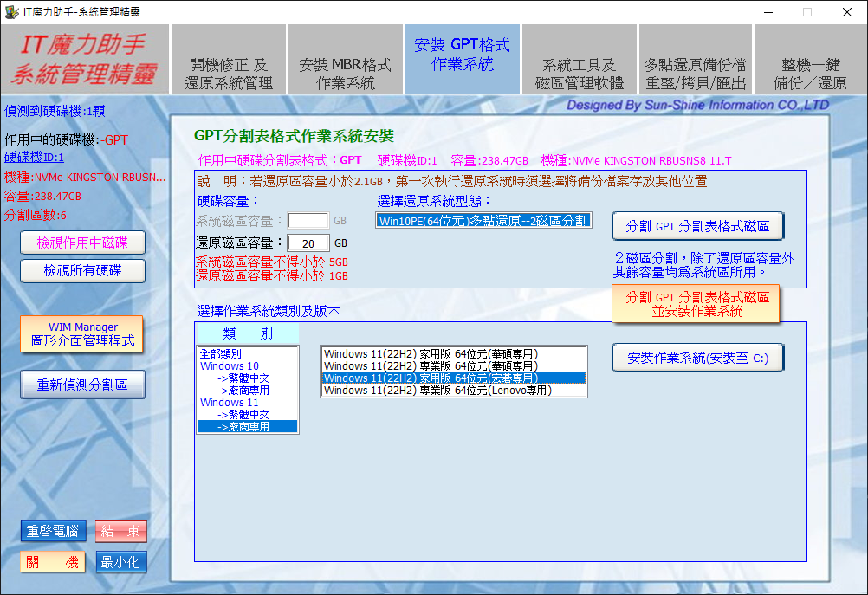Viewport: 868px width, 595px height.
Task: Click the app icon in title bar
Action: (11, 11)
